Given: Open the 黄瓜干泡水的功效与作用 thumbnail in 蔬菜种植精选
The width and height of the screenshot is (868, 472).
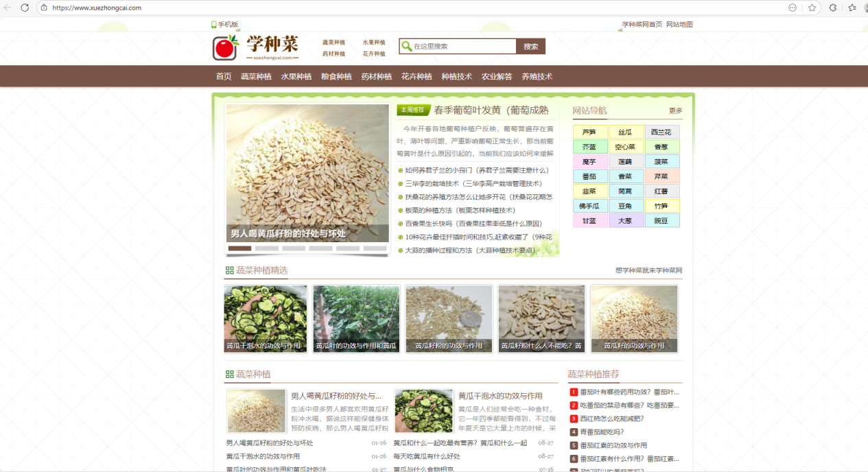Looking at the screenshot, I should [266, 319].
